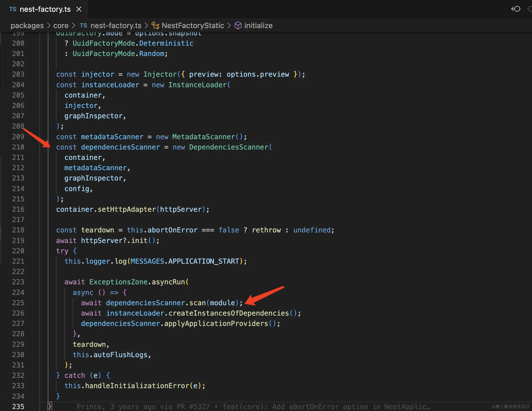Click the chevron after nest-factory.ts breadcrumb

click(146, 26)
